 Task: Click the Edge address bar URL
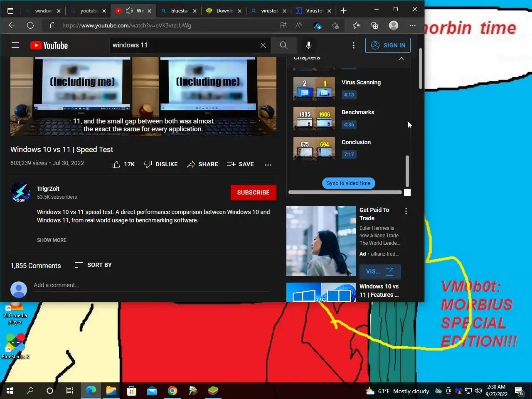(127, 25)
